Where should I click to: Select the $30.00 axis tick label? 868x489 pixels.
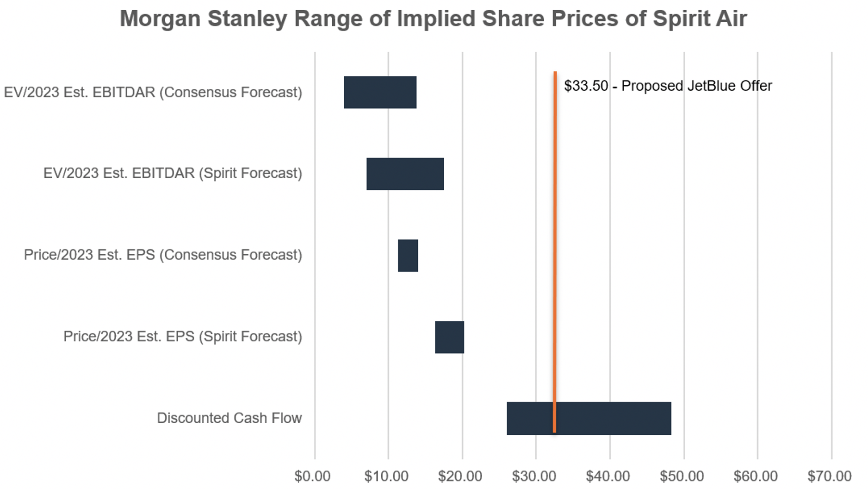point(534,476)
